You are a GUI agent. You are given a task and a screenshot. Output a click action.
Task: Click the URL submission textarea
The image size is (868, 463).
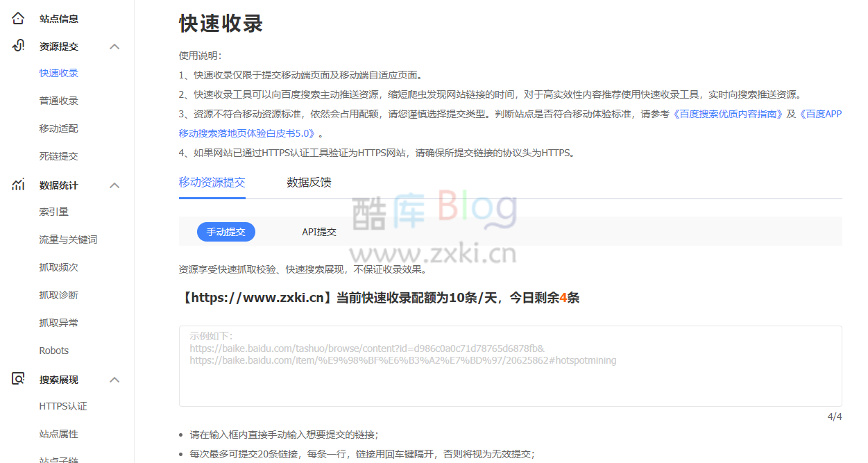[x=510, y=366]
